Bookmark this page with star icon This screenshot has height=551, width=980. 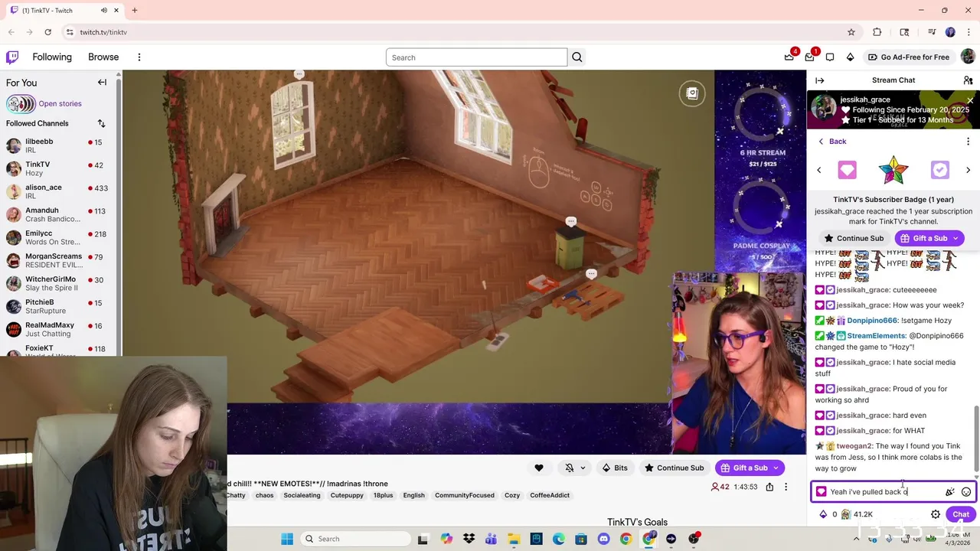tap(851, 32)
